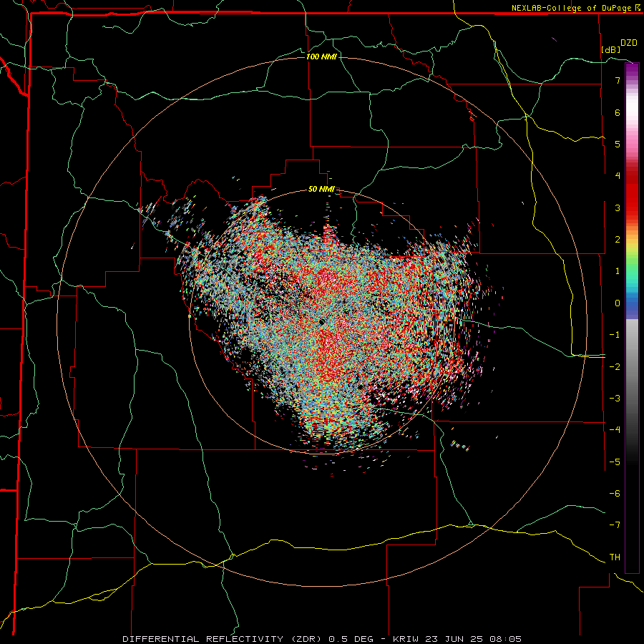Click the -7 value on color legend

(x=615, y=525)
